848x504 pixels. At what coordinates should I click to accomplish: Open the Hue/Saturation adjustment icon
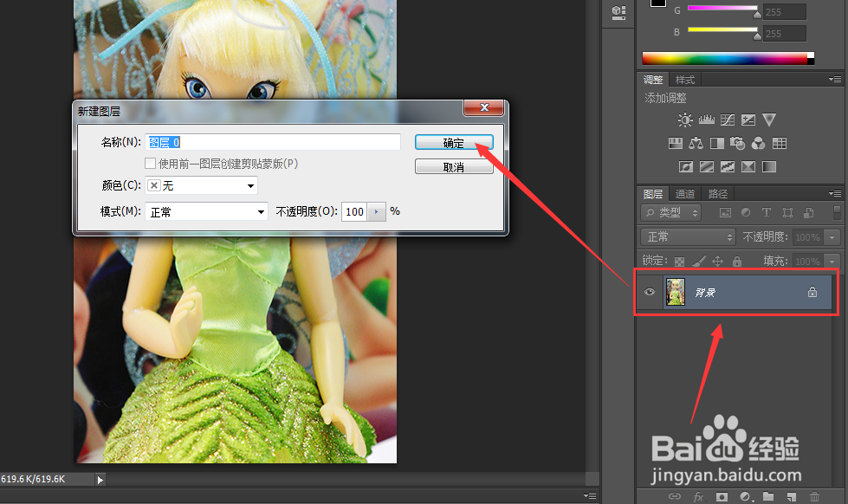675,144
